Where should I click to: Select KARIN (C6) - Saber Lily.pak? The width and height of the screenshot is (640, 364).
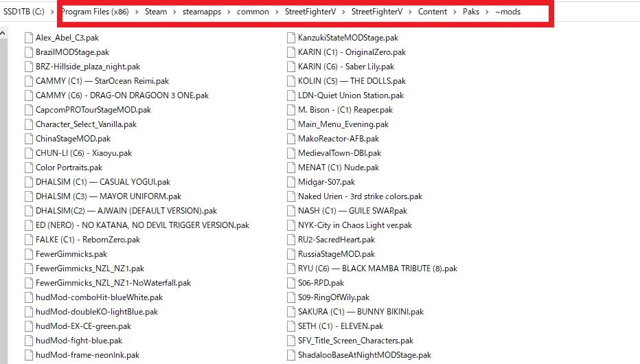(x=341, y=67)
